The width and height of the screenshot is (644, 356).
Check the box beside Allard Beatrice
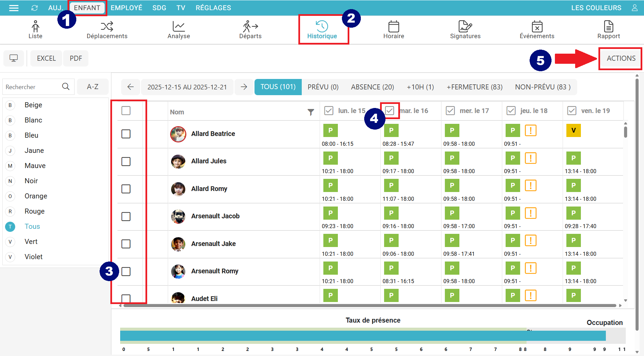tap(126, 134)
